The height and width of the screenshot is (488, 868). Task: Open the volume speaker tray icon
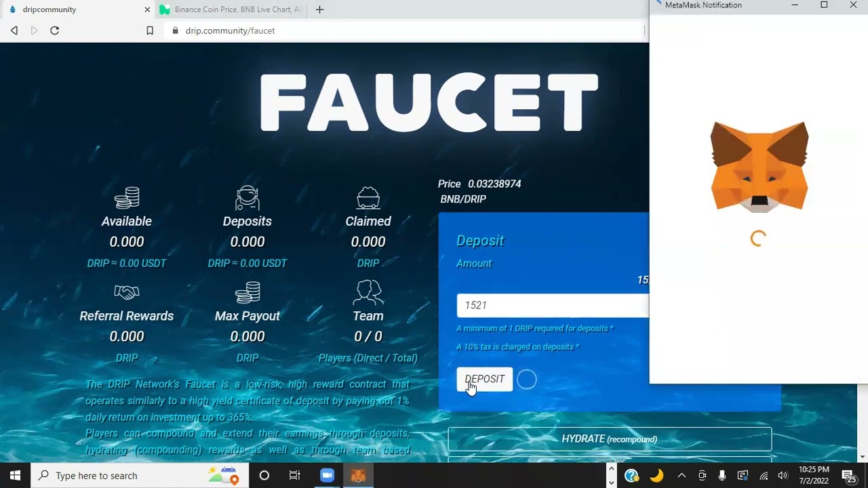click(x=783, y=476)
